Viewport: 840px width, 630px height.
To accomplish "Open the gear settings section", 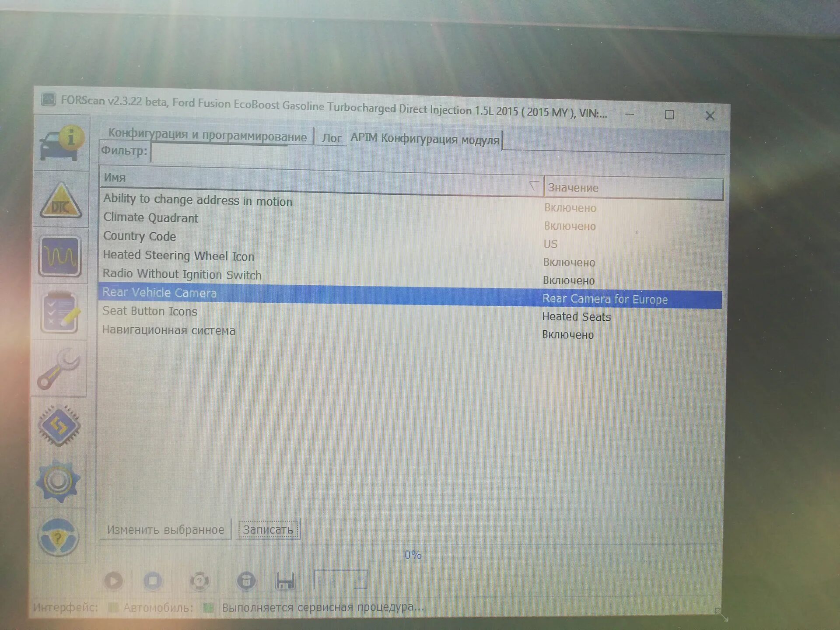I will pyautogui.click(x=58, y=481).
